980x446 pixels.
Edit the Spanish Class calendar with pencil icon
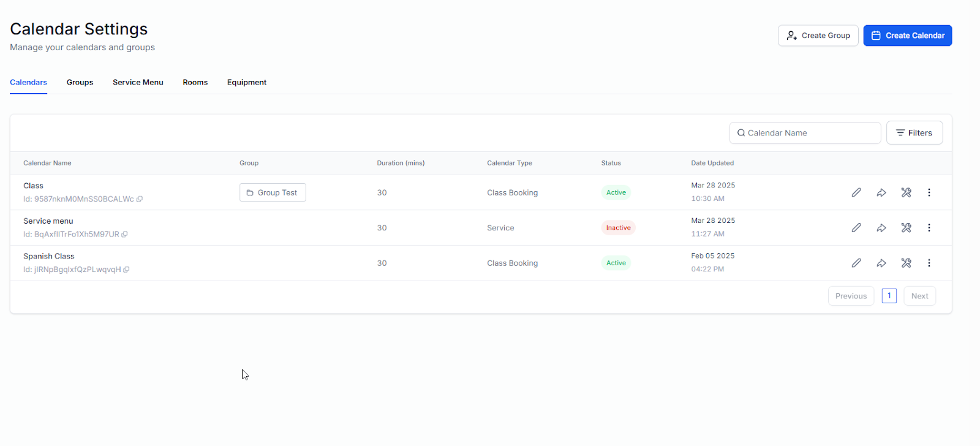pyautogui.click(x=856, y=263)
